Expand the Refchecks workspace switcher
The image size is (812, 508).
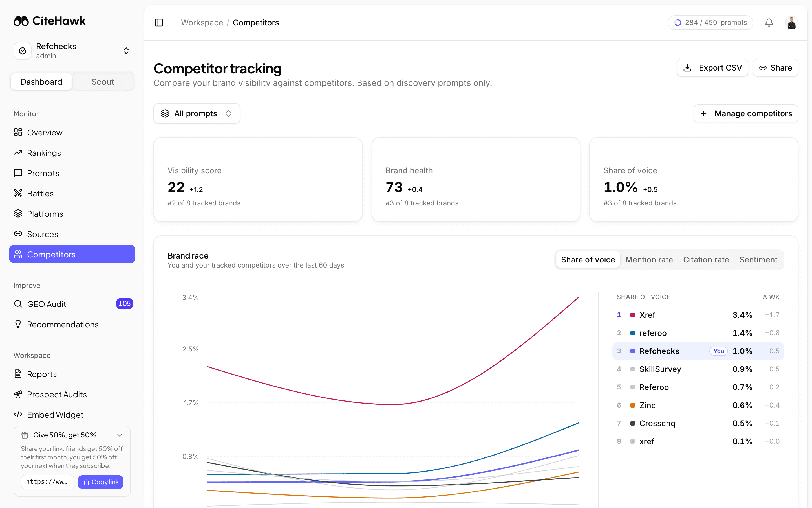(x=126, y=51)
